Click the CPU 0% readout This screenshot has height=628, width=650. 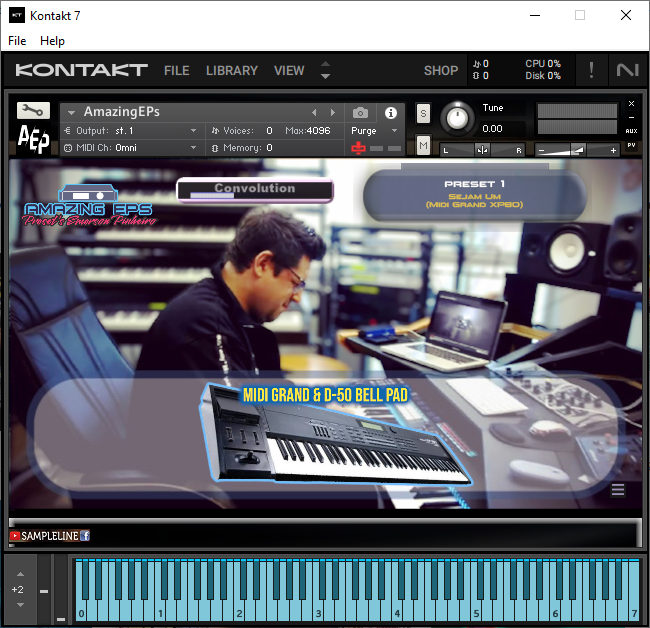[x=543, y=64]
